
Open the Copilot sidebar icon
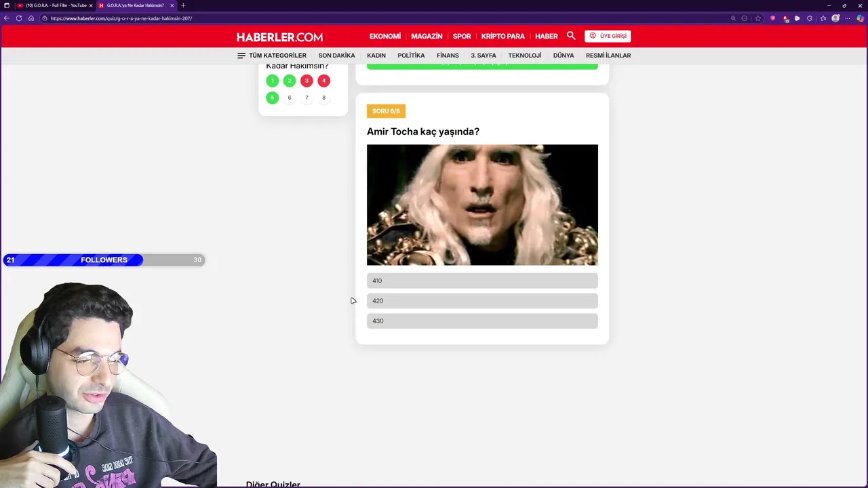pos(861,18)
